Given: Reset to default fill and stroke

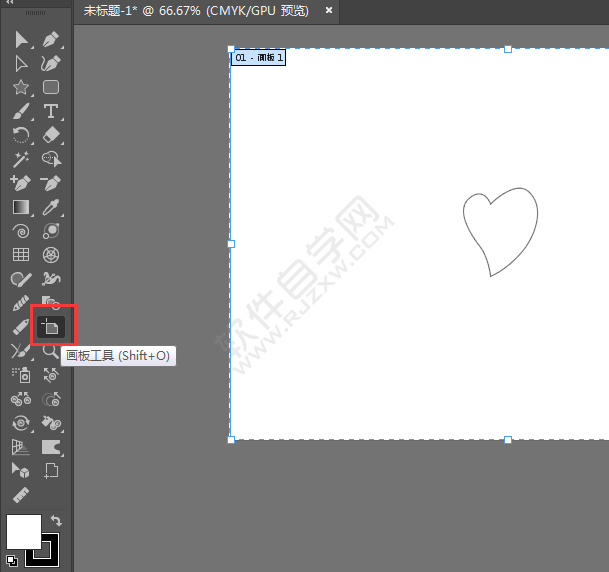Looking at the screenshot, I should (12, 561).
